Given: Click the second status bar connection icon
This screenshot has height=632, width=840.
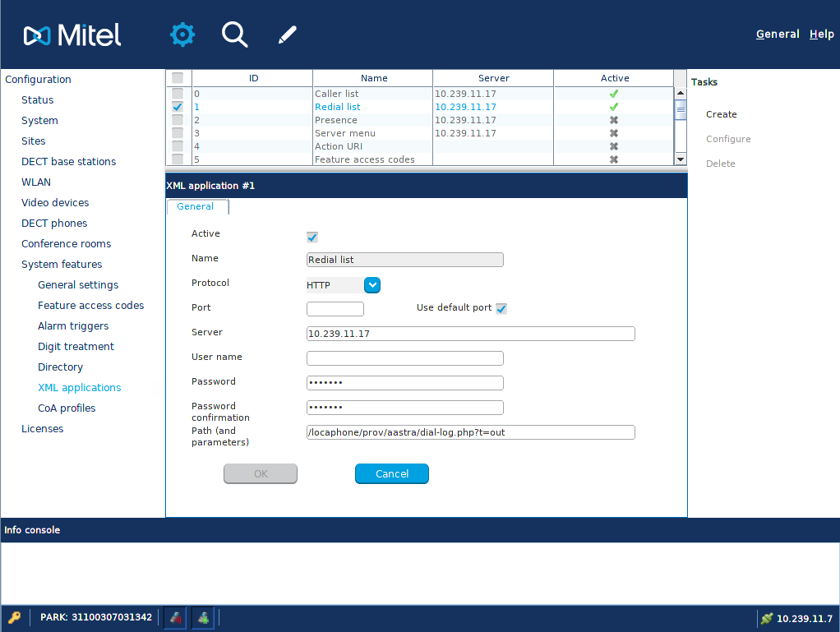Looking at the screenshot, I should [x=202, y=617].
